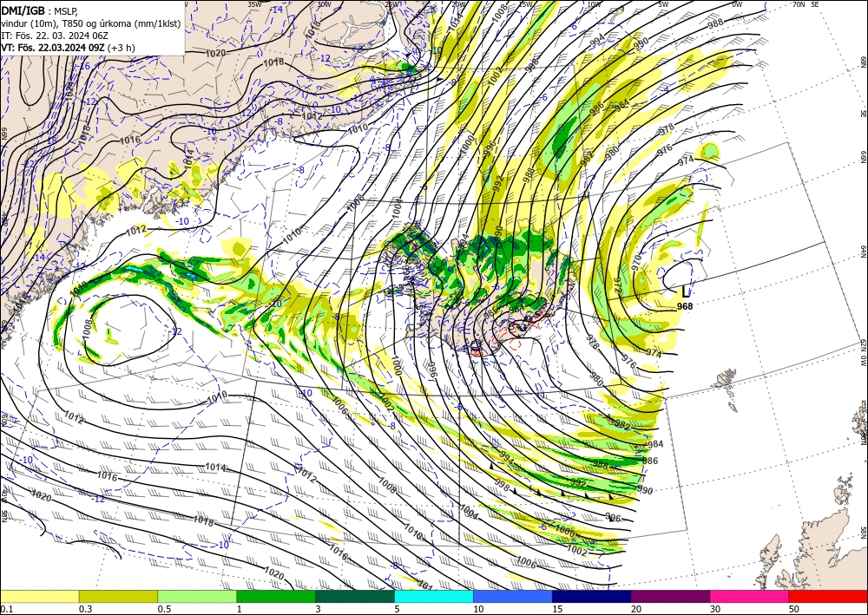Viewport: 868px width, 615px height.
Task: Click the olive 0.3–0.5 legend swatch
Action: tap(118, 596)
